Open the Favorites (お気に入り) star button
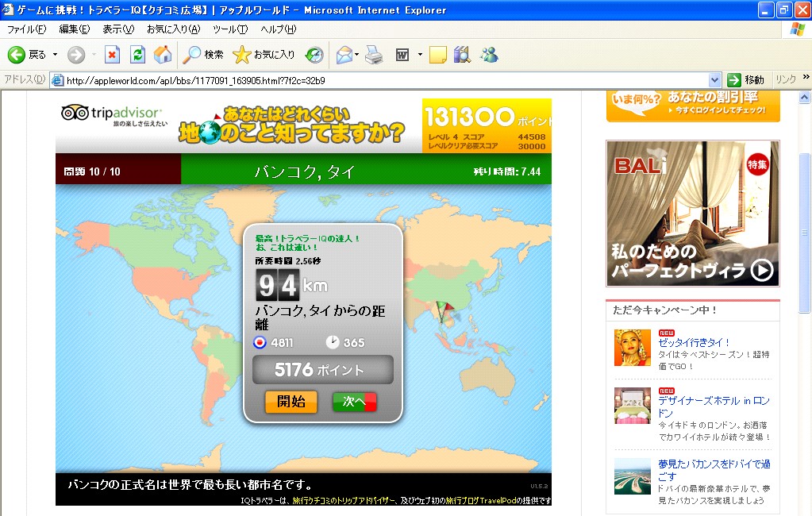Viewport: 812px width, 516px height. (x=264, y=55)
